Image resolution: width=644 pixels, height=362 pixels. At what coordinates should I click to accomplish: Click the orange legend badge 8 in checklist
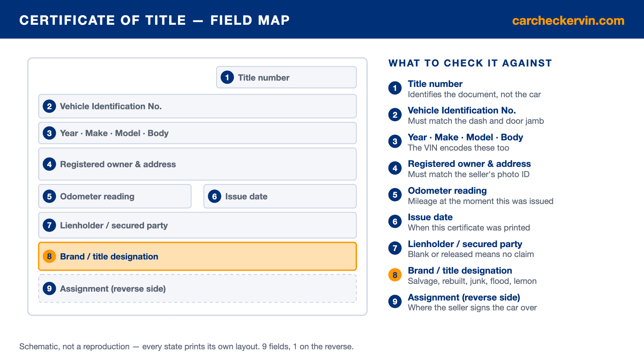(395, 275)
